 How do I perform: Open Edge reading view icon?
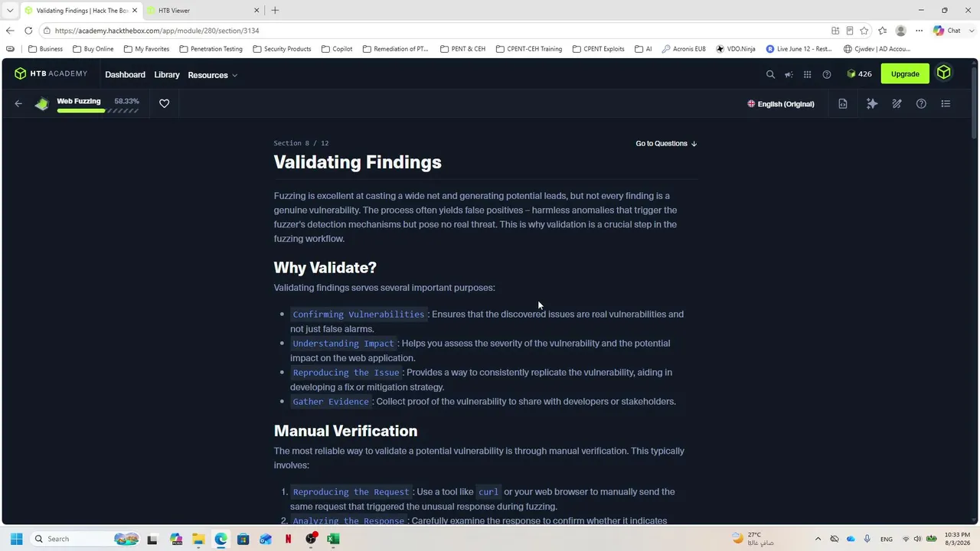click(x=849, y=31)
